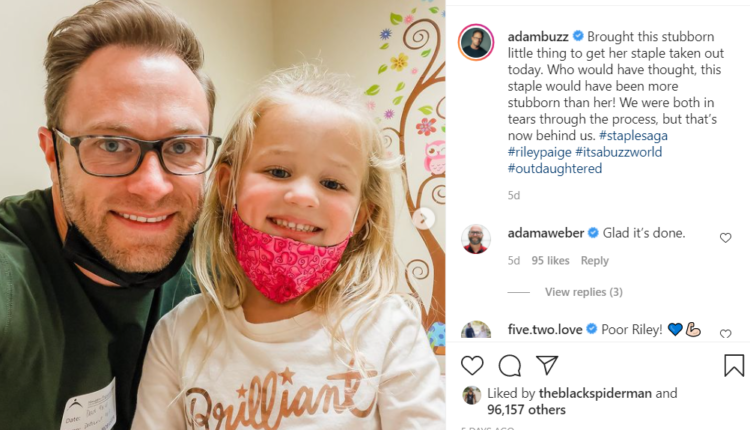Open five.two.love's profile avatar
The image size is (750, 430).
click(476, 330)
